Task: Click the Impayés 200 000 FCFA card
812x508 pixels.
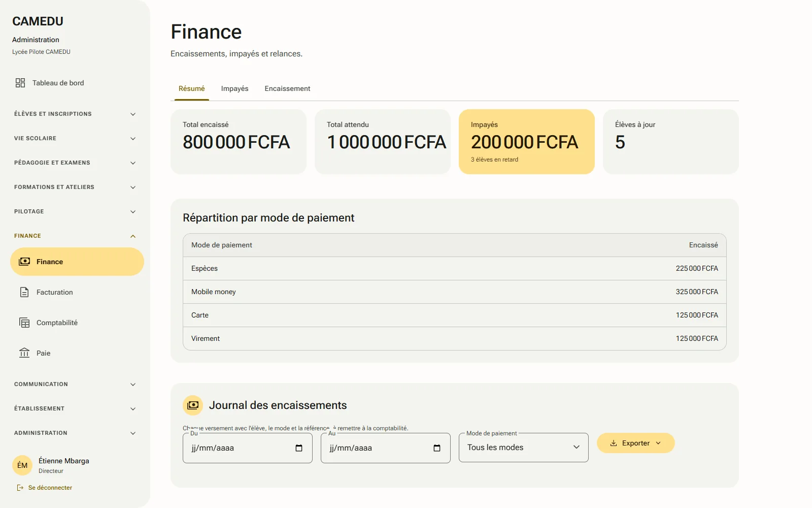Action: tap(527, 142)
